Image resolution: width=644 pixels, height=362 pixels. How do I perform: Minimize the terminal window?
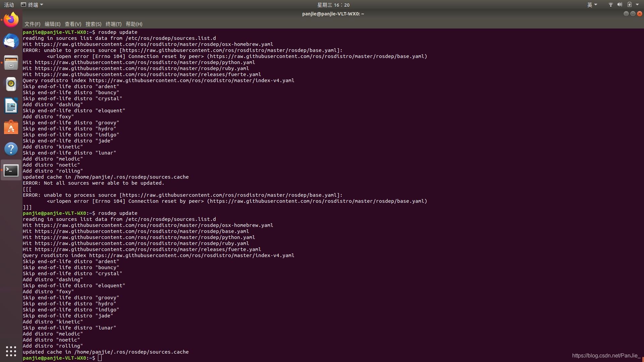tap(626, 14)
